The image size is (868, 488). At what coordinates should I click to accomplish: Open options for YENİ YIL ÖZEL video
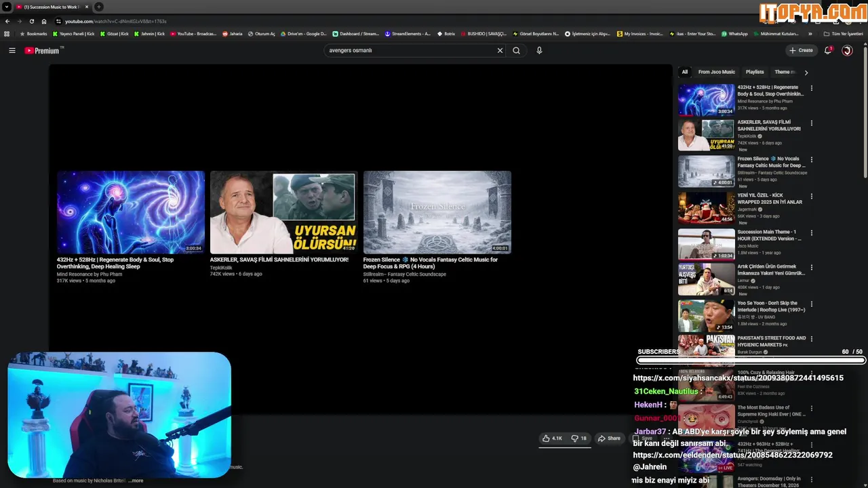coord(811,197)
